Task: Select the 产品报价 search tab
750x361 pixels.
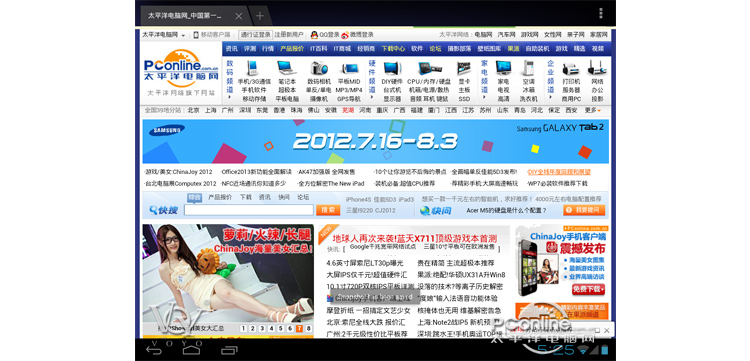Action: [220, 197]
